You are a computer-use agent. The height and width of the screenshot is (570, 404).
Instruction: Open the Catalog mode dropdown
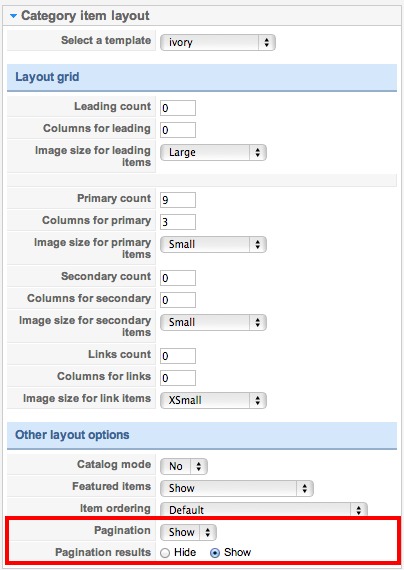(184, 466)
